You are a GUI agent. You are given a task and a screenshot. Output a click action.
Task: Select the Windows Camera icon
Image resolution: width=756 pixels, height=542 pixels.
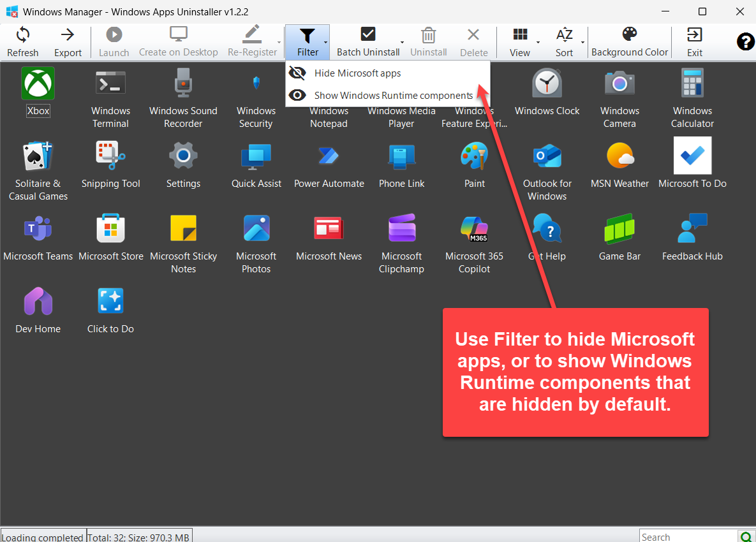pyautogui.click(x=619, y=84)
